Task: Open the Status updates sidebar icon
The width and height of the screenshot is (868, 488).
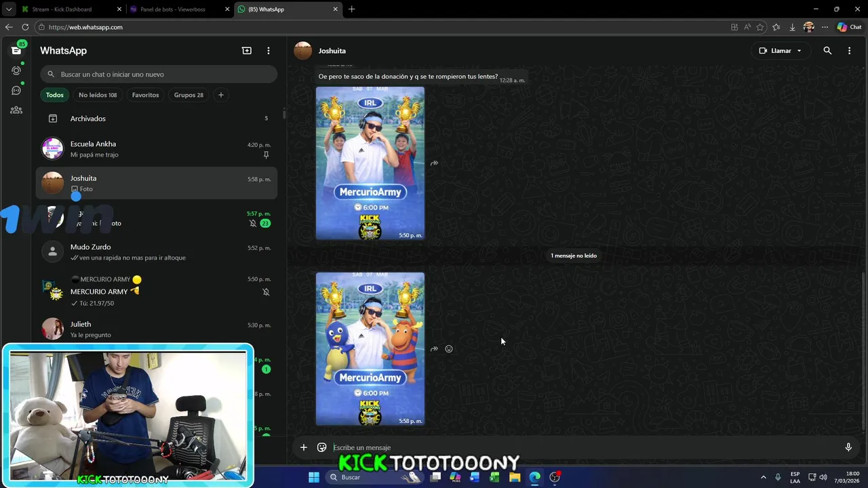Action: 16,70
